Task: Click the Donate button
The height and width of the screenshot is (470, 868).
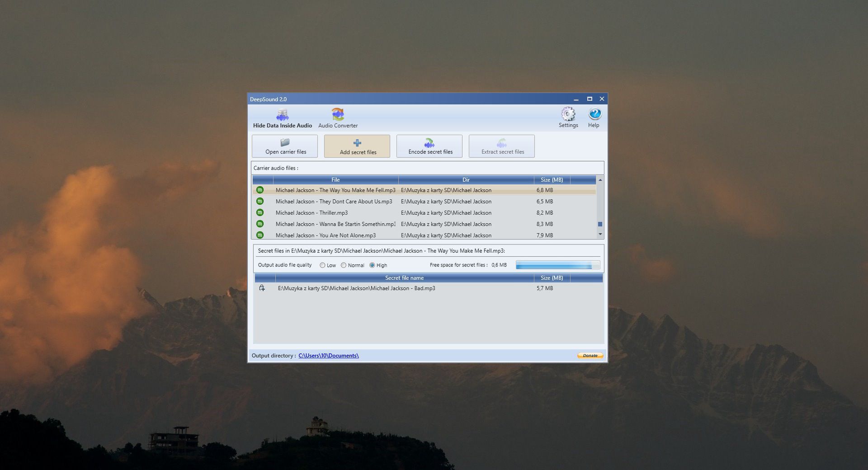Action: coord(590,356)
